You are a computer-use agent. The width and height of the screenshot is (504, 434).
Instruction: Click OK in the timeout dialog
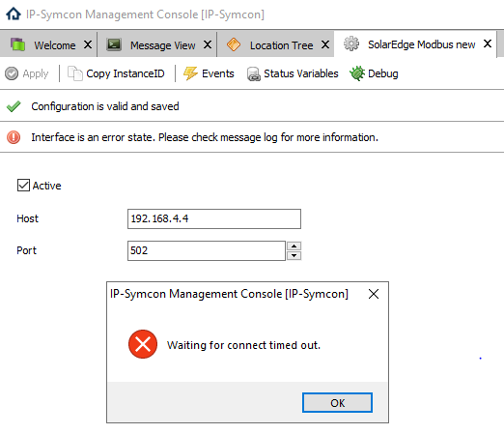click(337, 403)
